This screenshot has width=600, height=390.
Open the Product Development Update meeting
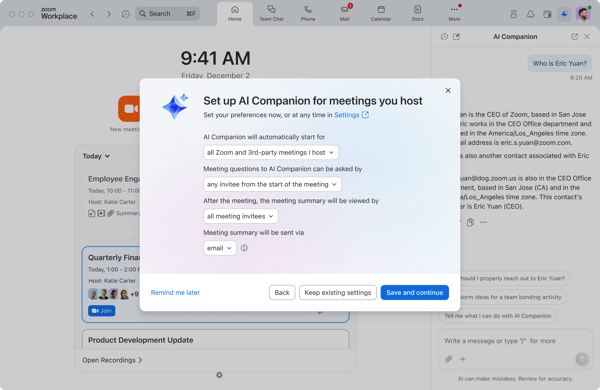pos(215,339)
